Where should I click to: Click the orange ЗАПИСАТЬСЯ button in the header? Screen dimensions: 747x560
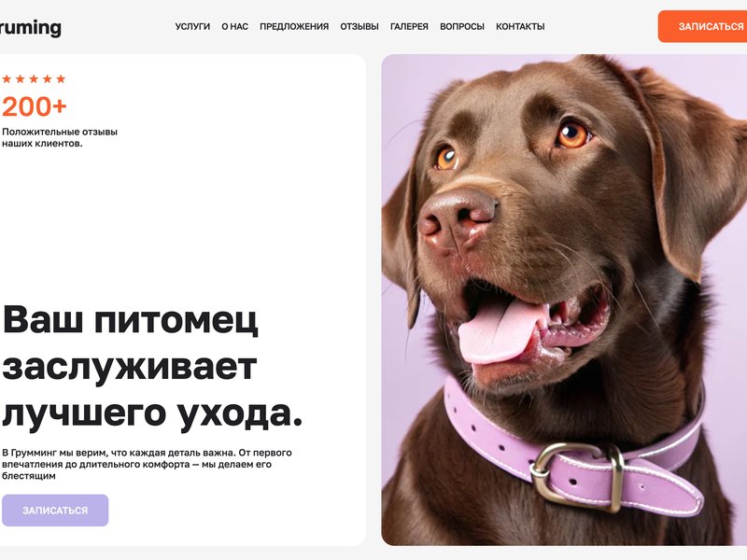[x=703, y=27]
